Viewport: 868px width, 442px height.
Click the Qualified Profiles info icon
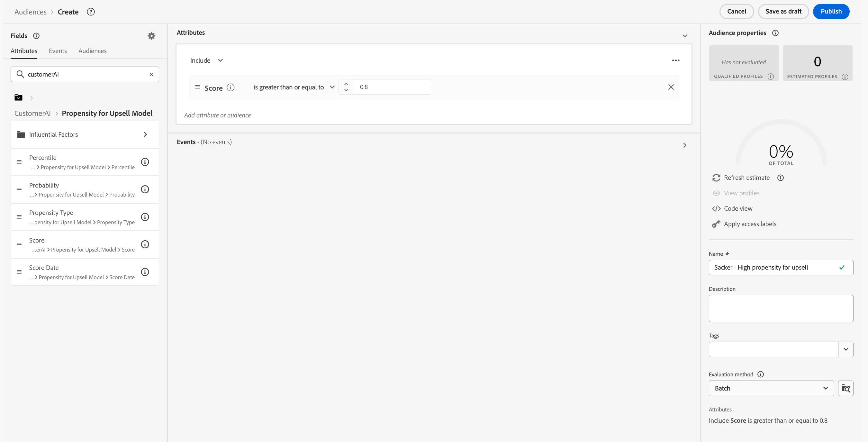tap(771, 77)
